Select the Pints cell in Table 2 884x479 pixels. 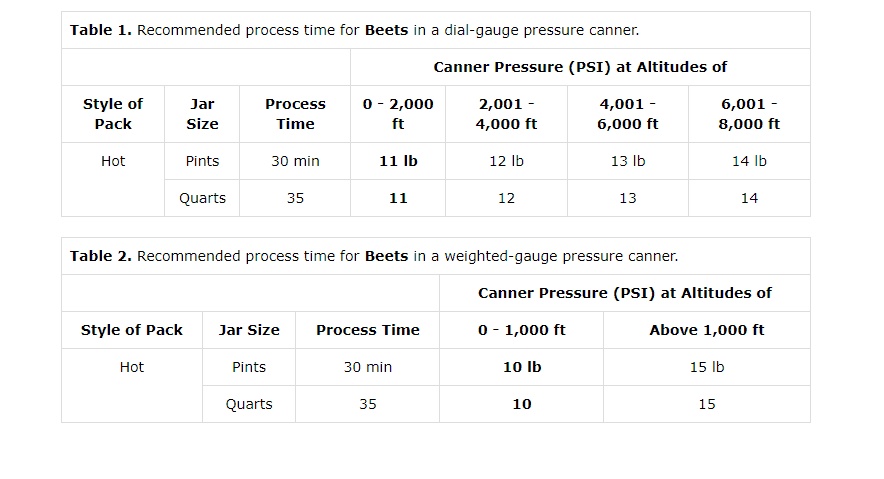click(249, 367)
